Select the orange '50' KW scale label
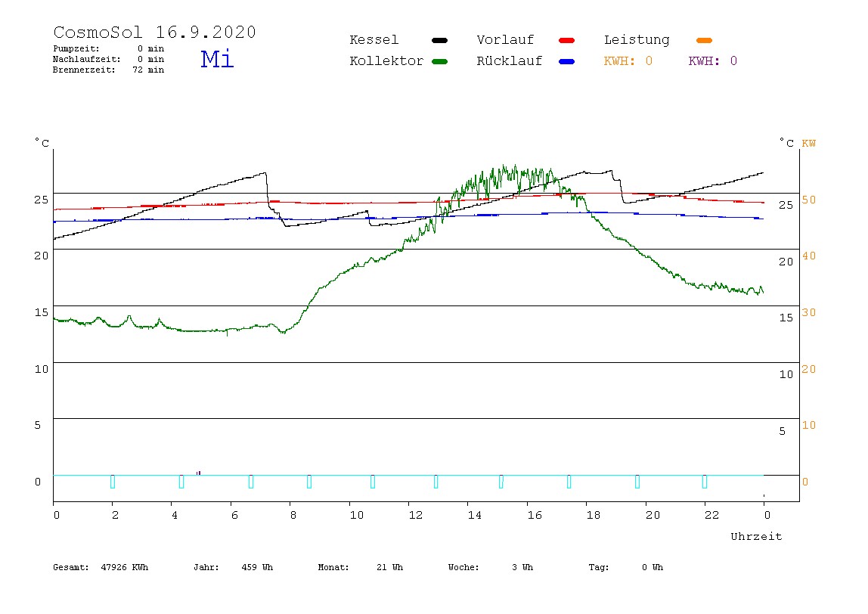The height and width of the screenshot is (614, 868). pyautogui.click(x=809, y=200)
